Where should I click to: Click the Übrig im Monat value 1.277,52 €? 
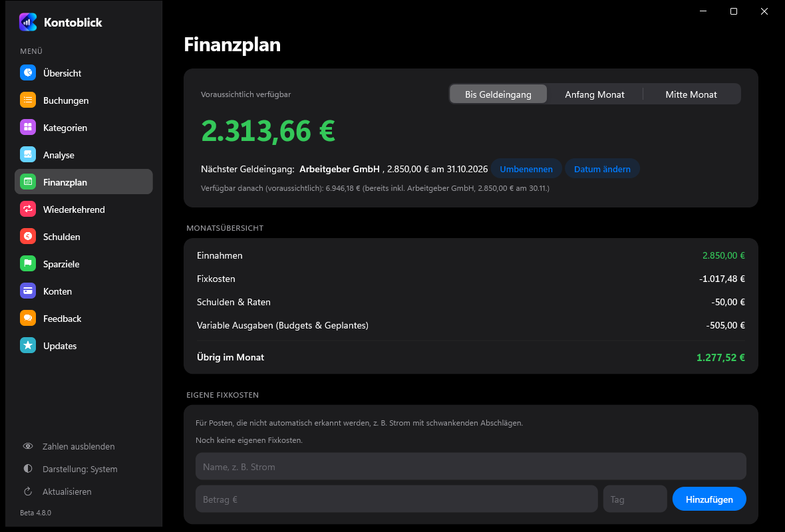(x=720, y=357)
